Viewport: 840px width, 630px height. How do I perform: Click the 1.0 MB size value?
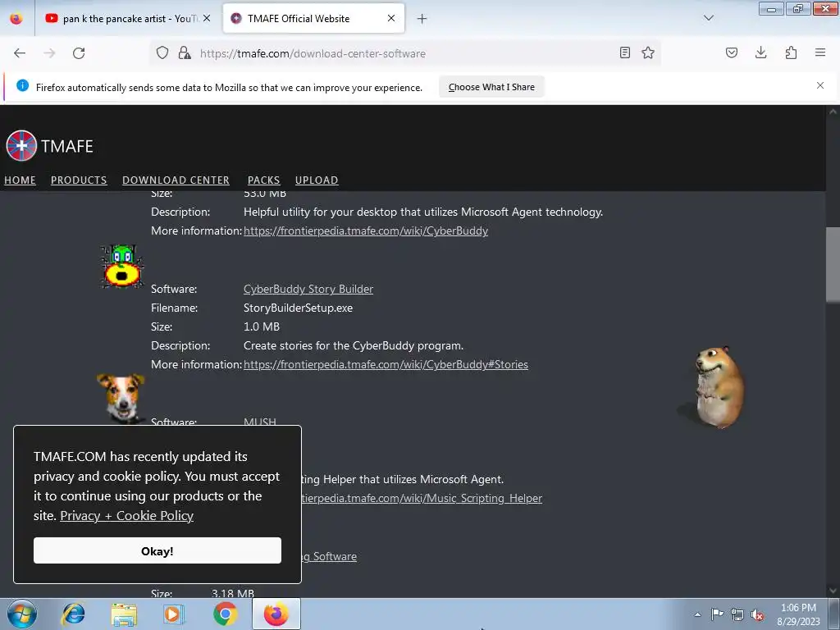point(262,326)
